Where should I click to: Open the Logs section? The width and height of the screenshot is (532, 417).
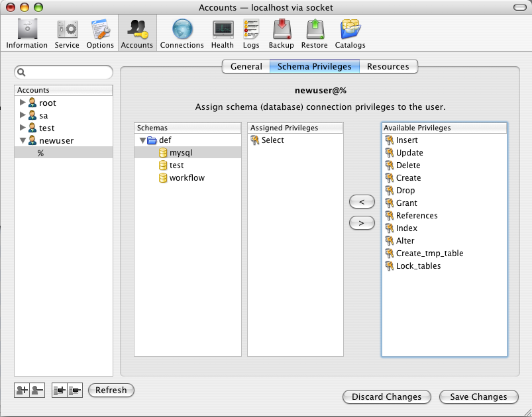coord(251,33)
